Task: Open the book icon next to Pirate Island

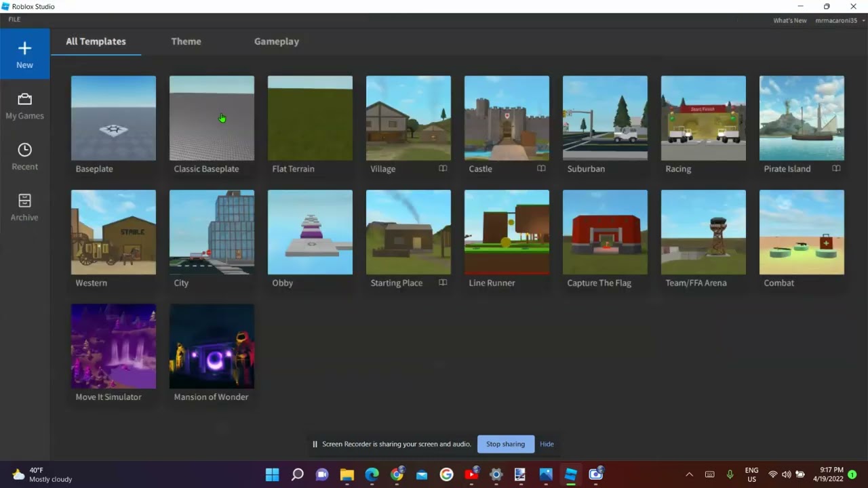Action: tap(836, 169)
